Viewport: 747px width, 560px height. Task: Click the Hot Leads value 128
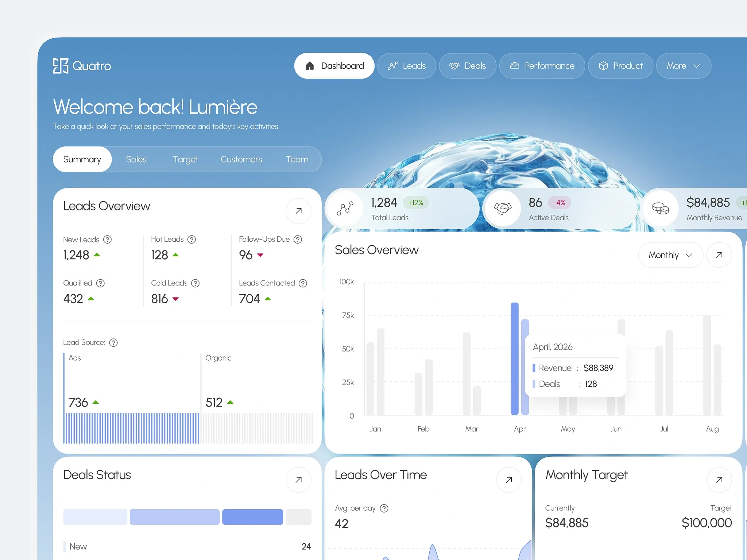tap(159, 255)
